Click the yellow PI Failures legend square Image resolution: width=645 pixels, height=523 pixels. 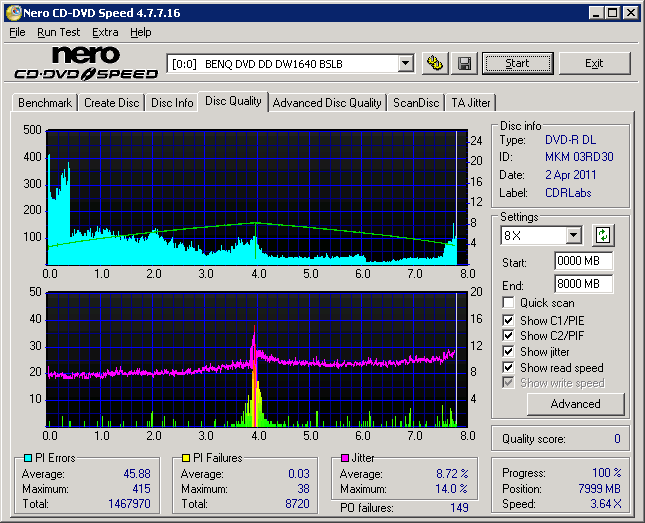tap(186, 458)
